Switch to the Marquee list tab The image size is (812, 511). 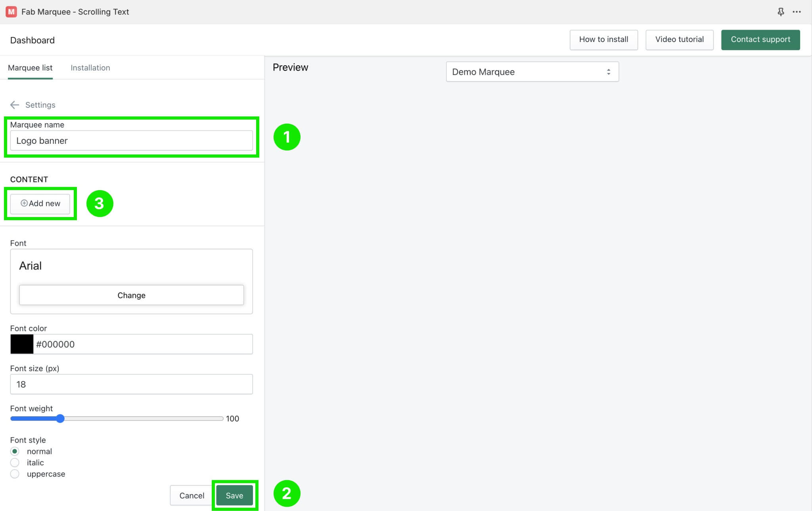click(x=31, y=68)
